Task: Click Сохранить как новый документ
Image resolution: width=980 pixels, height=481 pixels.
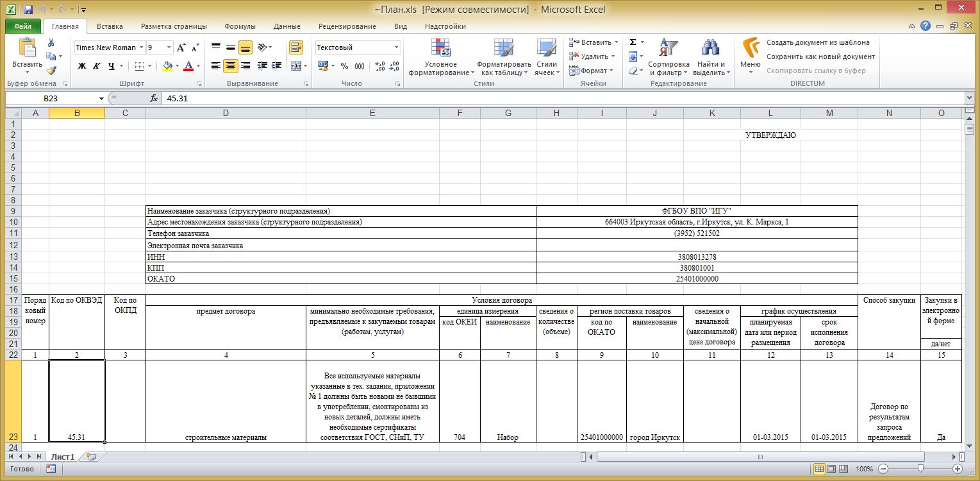Action: [x=820, y=56]
